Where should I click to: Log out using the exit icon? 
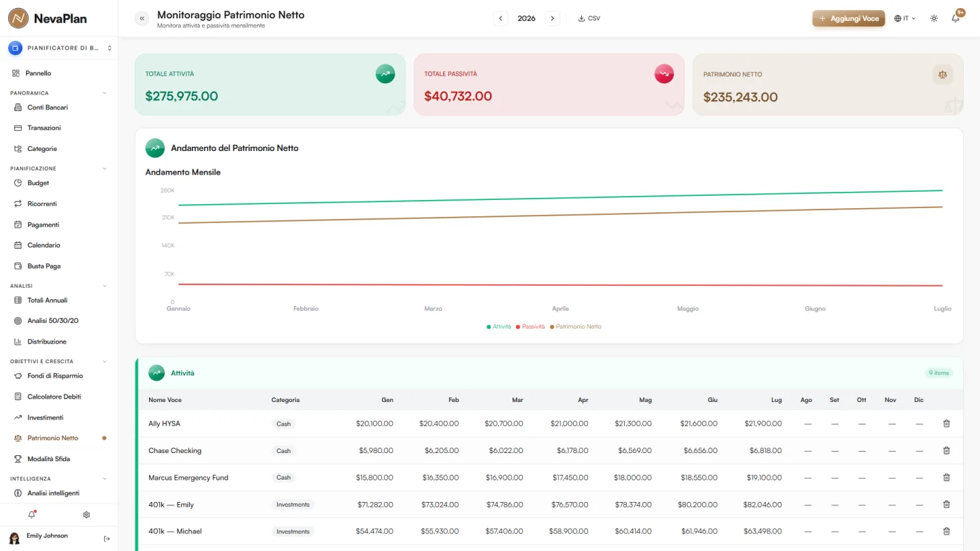pyautogui.click(x=107, y=539)
